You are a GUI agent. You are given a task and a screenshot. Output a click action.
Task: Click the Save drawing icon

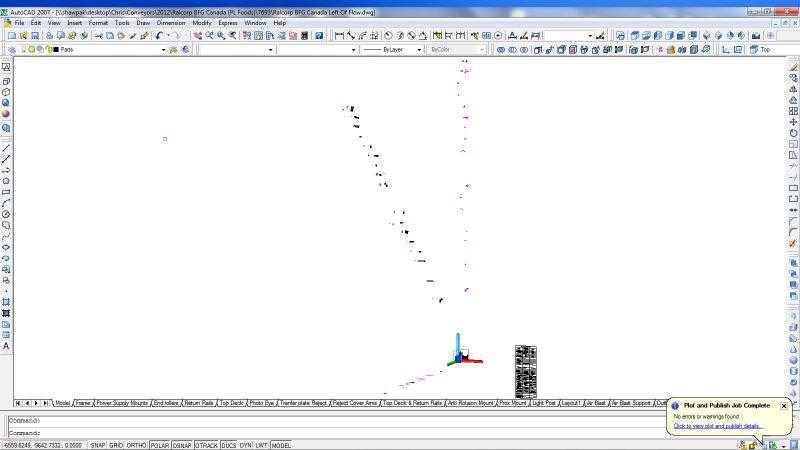coord(35,35)
